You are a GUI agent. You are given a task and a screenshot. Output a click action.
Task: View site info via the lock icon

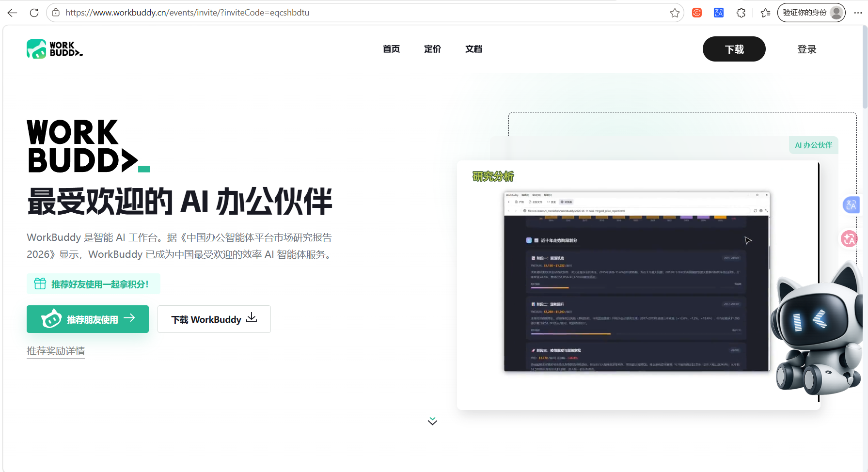[x=56, y=13]
